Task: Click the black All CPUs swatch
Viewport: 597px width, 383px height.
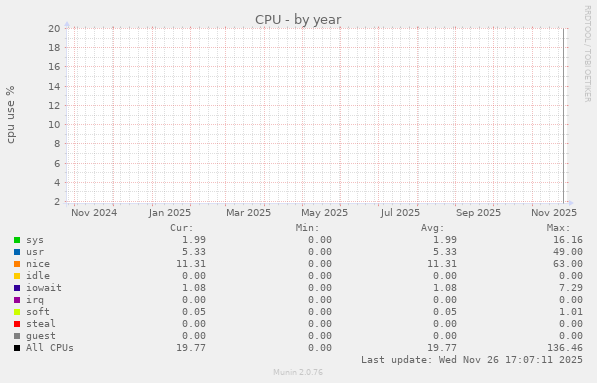Action: (17, 348)
